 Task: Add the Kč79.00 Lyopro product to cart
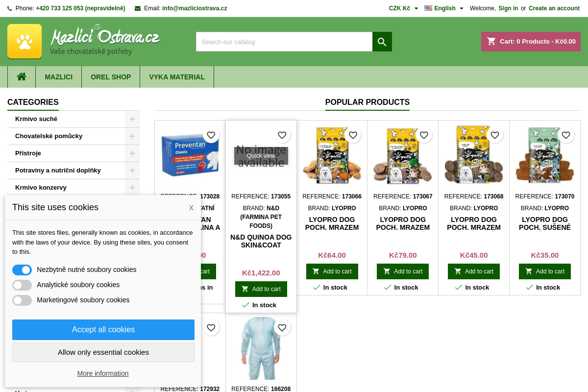click(x=403, y=271)
